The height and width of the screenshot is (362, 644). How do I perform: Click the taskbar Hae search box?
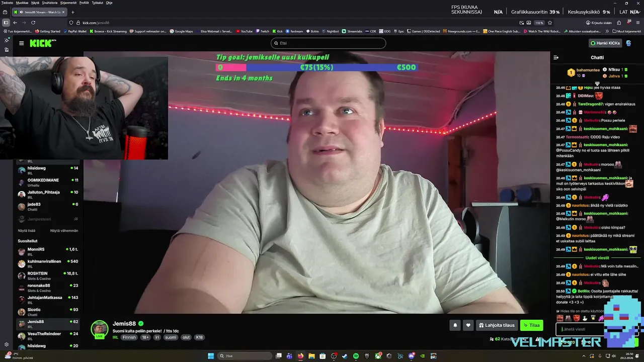(x=244, y=356)
